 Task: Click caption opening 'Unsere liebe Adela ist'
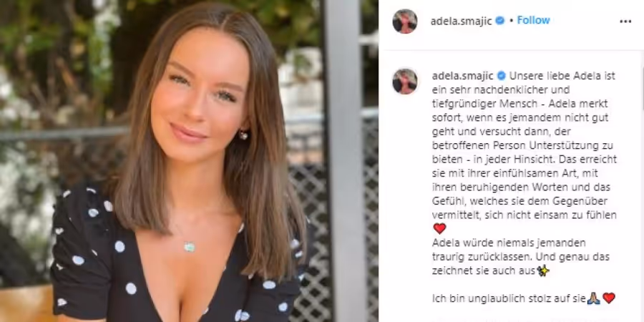[x=562, y=76]
